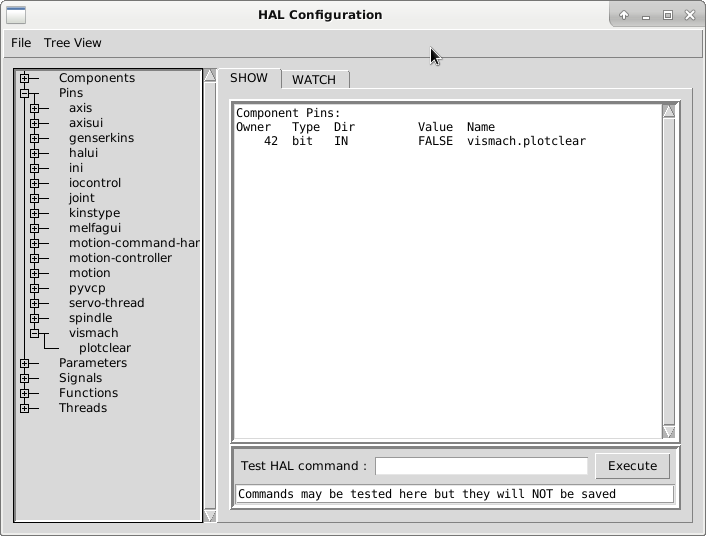Click tree panel scroll up arrow
Image resolution: width=706 pixels, height=536 pixels.
[210, 75]
